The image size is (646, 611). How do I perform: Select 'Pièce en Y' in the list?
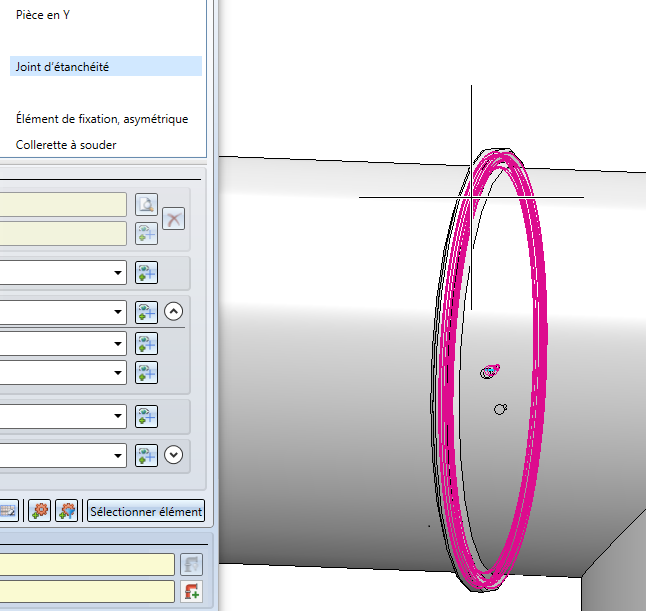(43, 15)
